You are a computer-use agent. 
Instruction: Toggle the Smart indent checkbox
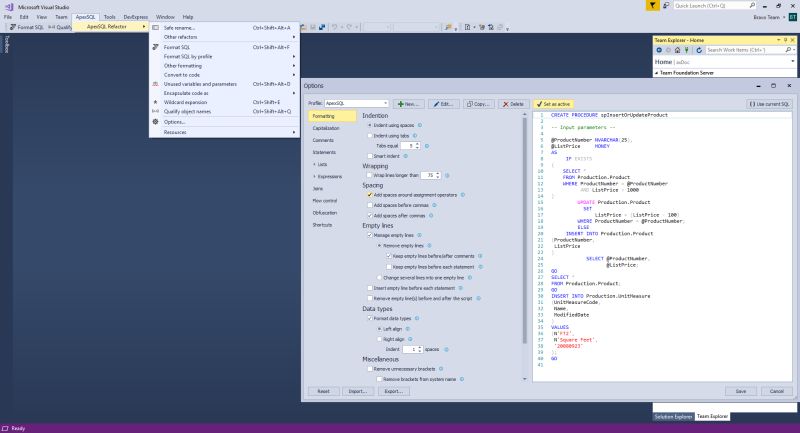pos(370,156)
